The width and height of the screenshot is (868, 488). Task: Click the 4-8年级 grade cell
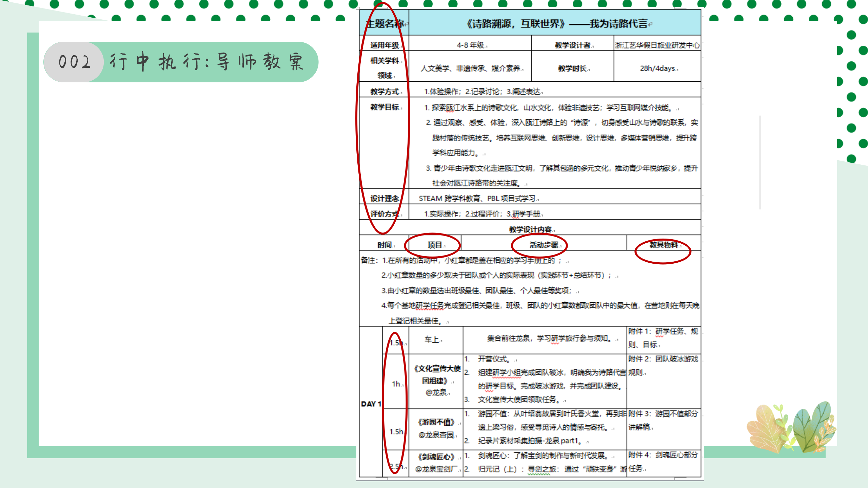pyautogui.click(x=471, y=45)
